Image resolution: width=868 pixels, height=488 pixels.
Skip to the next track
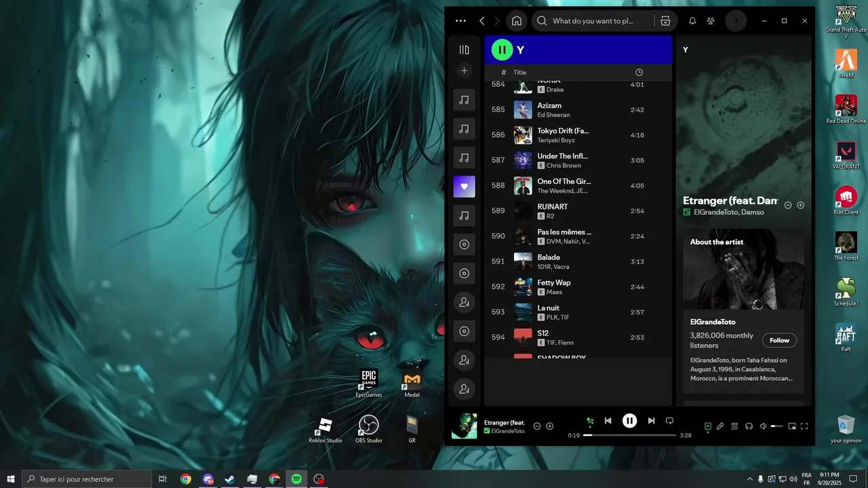[x=651, y=421]
